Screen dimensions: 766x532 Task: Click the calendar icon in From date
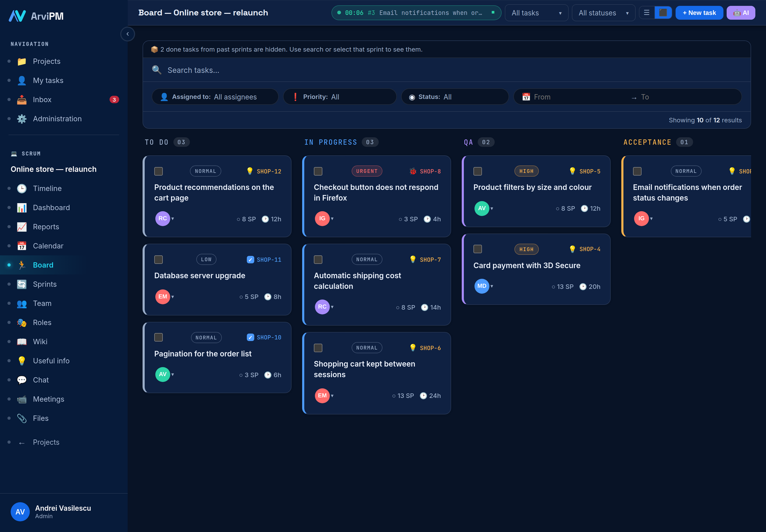tap(526, 97)
